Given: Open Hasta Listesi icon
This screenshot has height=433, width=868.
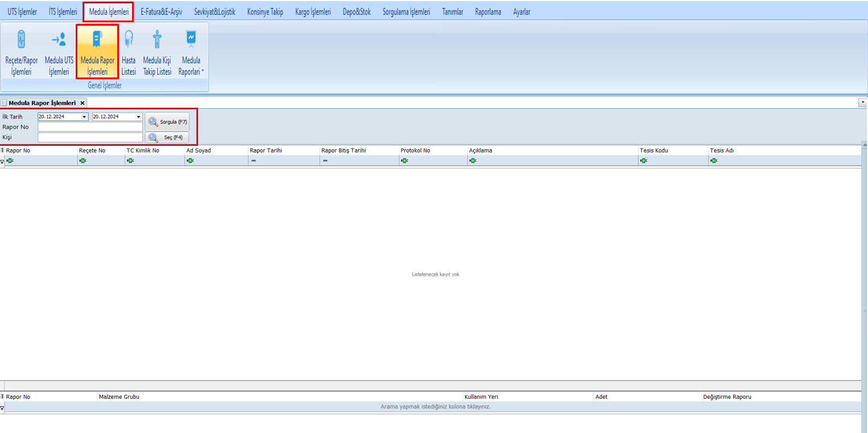Looking at the screenshot, I should 129,51.
